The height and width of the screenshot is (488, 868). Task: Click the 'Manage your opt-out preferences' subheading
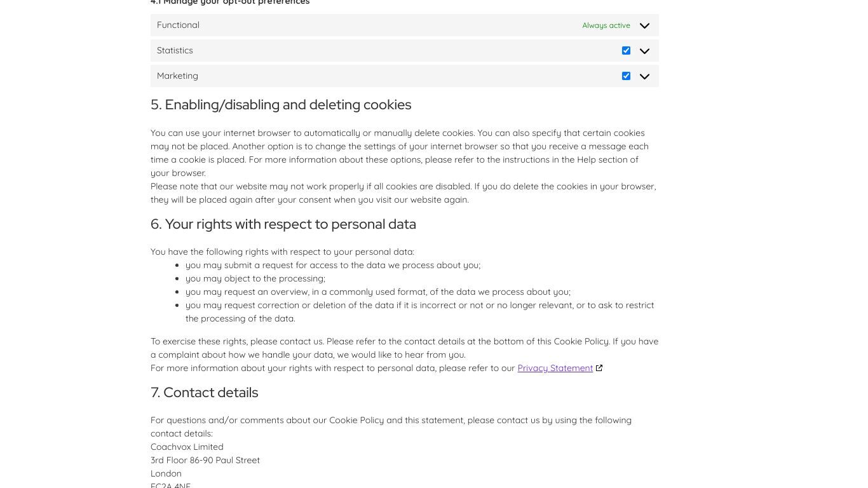[230, 3]
